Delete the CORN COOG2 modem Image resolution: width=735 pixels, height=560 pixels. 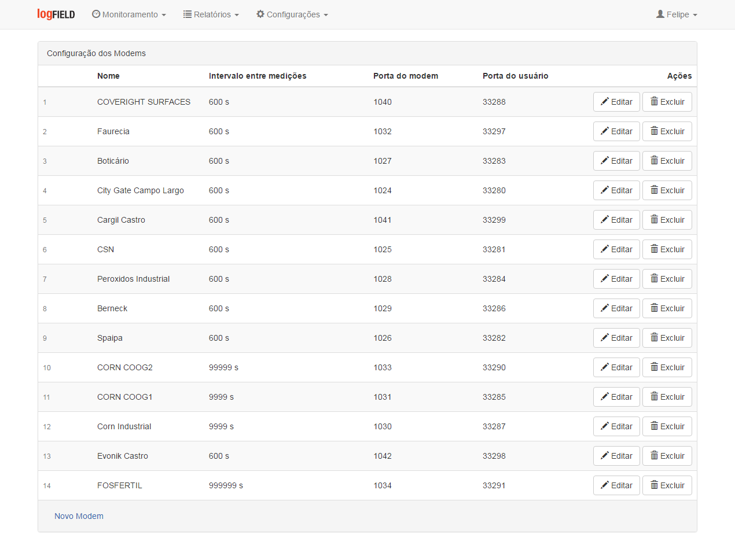(x=667, y=367)
